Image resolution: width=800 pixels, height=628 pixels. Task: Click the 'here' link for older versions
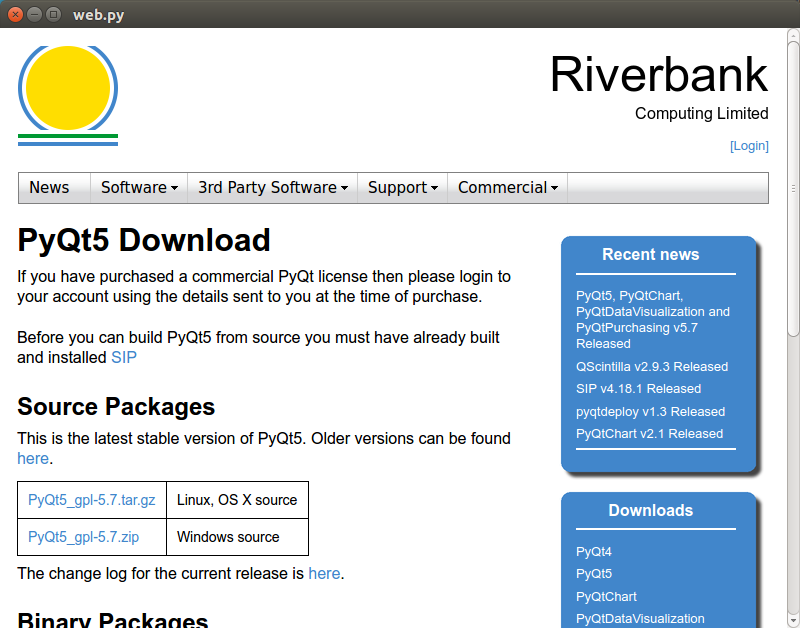tap(32, 459)
